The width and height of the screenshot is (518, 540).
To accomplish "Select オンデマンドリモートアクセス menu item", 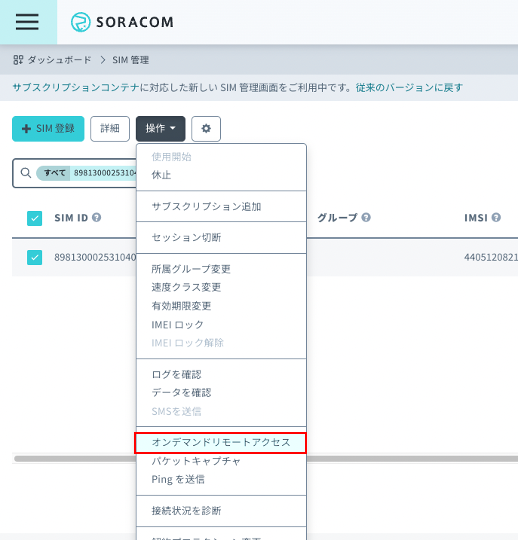I will (x=220, y=443).
